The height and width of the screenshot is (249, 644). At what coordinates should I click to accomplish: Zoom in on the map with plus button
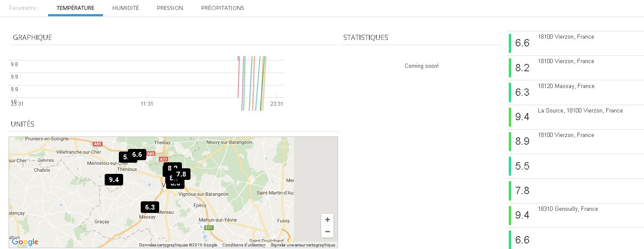pyautogui.click(x=327, y=220)
